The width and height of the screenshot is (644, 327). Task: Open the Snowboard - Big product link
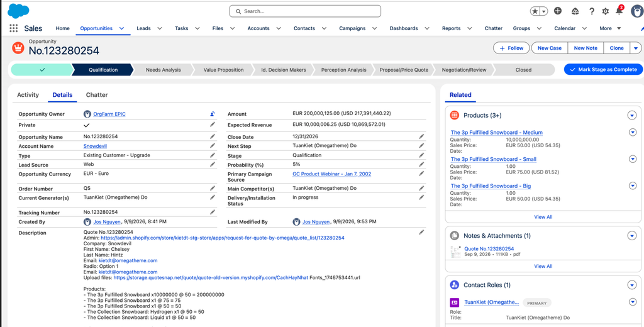491,186
